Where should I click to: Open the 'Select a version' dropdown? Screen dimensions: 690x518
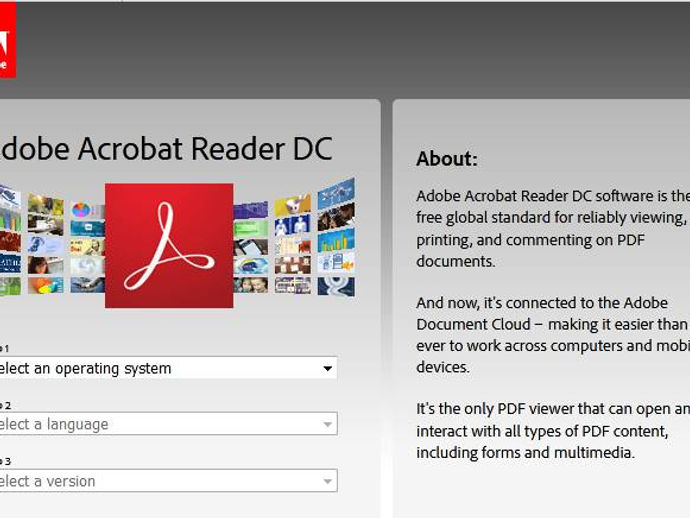(169, 481)
